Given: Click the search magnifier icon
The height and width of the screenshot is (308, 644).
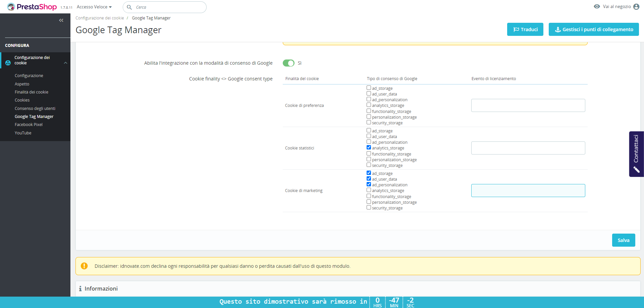Looking at the screenshot, I should point(129,7).
